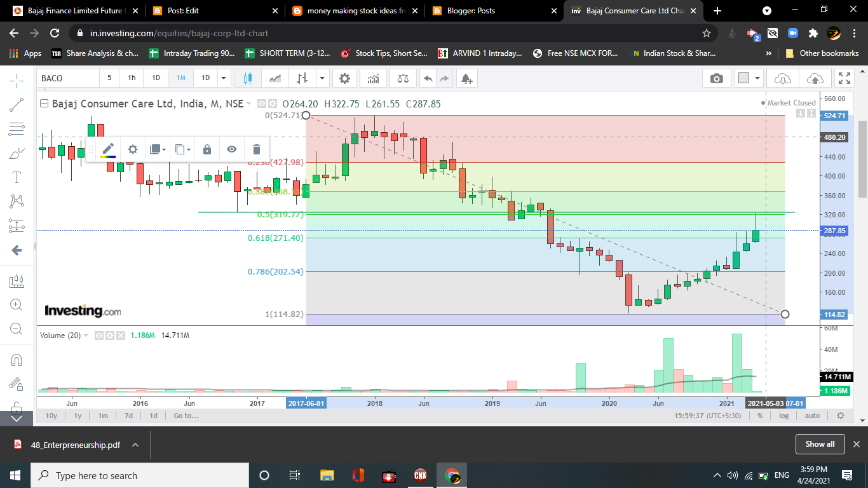Take a chart snapshot with the camera
The image size is (868, 488).
click(x=717, y=78)
